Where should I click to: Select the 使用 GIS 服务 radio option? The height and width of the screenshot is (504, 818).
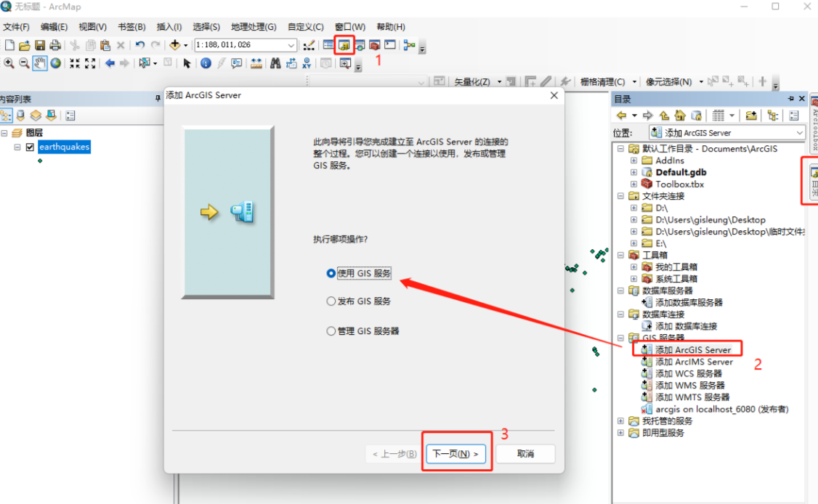[331, 273]
